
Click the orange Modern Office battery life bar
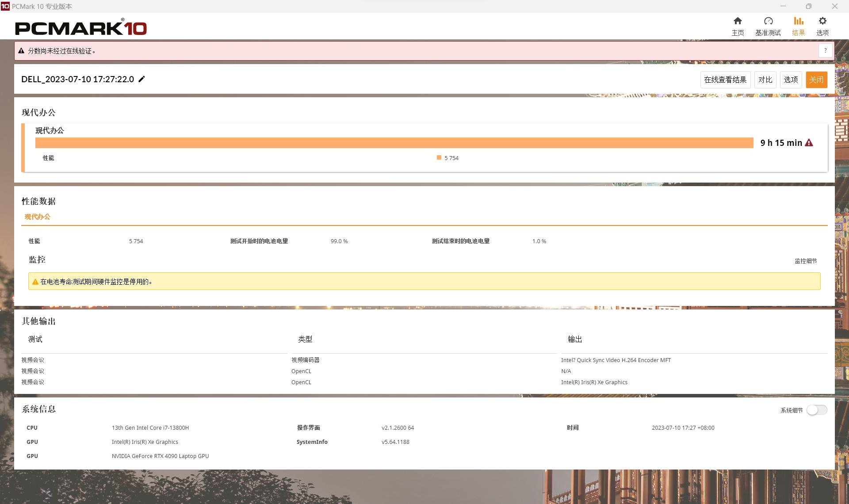point(394,143)
